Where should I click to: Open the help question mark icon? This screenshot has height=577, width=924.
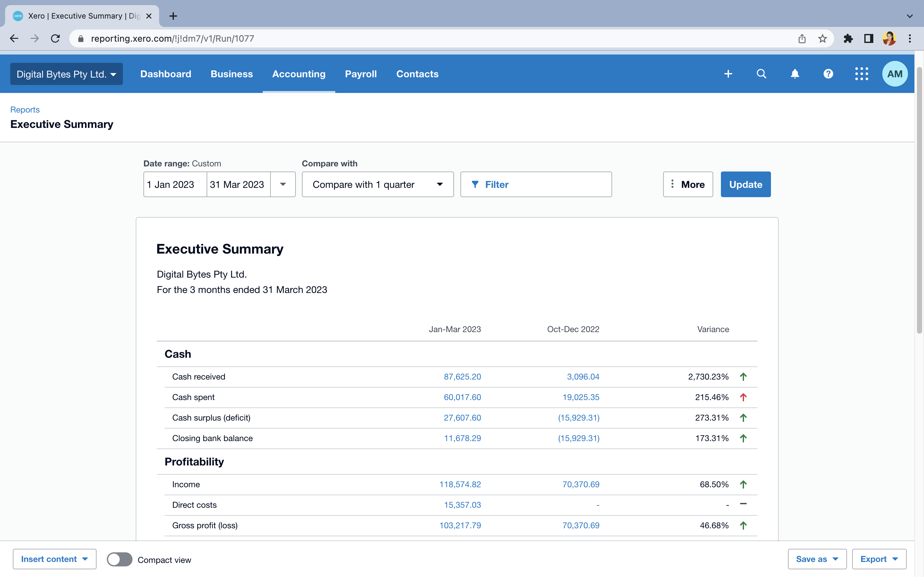(x=828, y=74)
